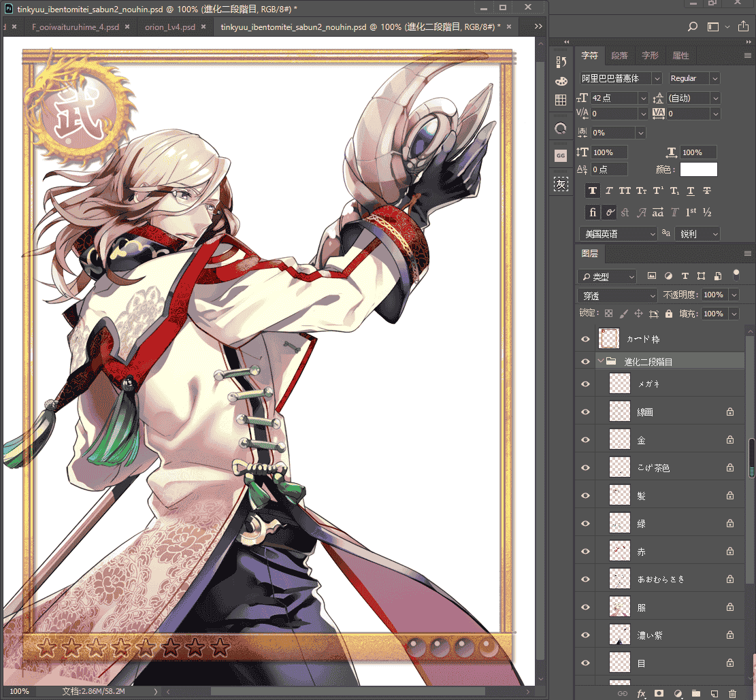The image size is (756, 700).
Task: Open the 锐利 anti-aliasing dropdown
Action: pos(697,234)
